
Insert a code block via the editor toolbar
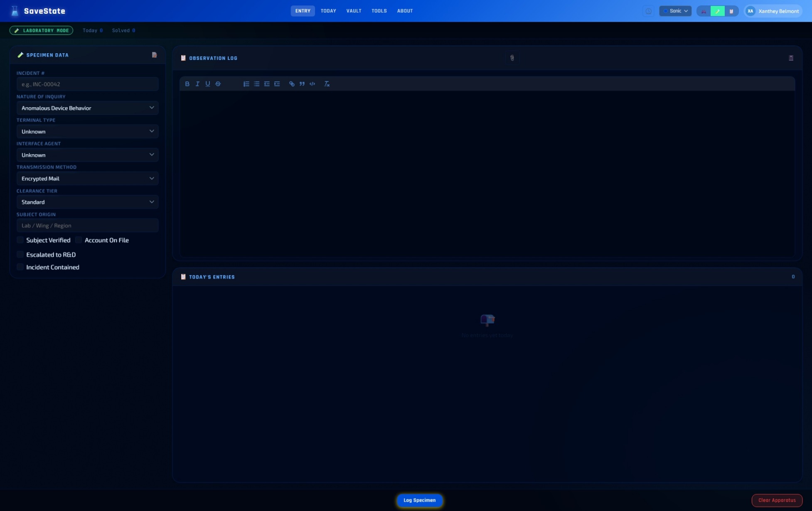pyautogui.click(x=312, y=84)
